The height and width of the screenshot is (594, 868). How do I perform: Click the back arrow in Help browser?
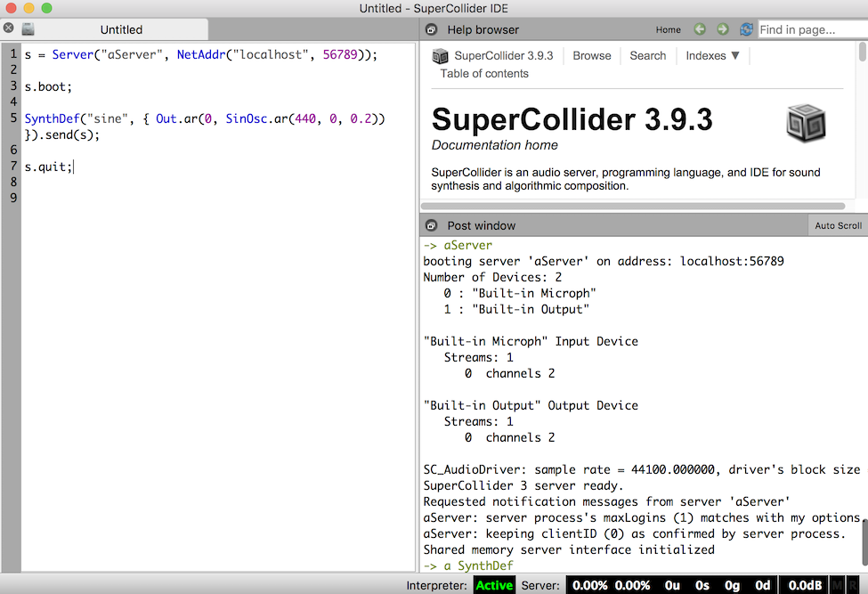[700, 29]
